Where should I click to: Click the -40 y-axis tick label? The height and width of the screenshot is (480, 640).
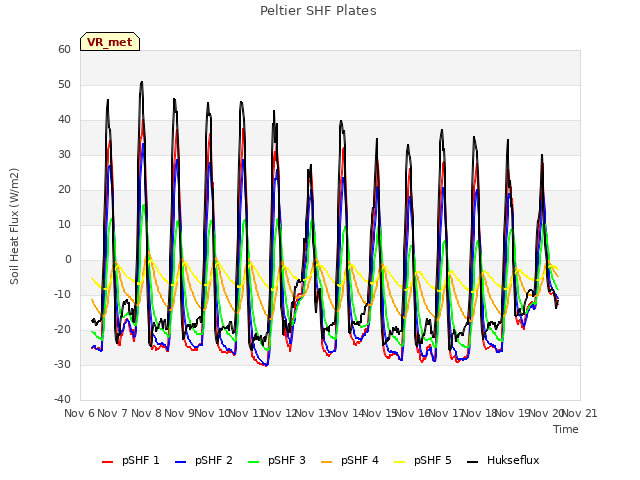click(x=62, y=399)
